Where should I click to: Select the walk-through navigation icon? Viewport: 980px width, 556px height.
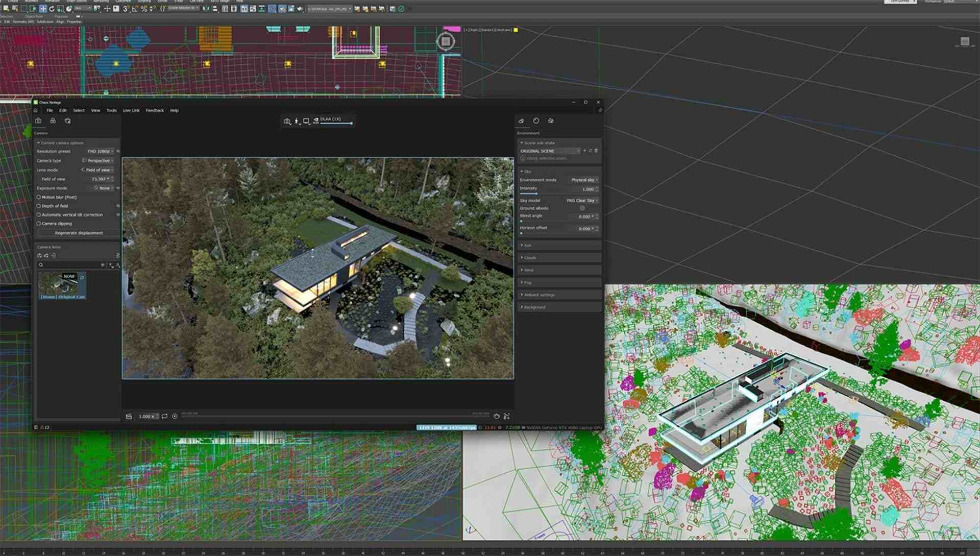297,120
